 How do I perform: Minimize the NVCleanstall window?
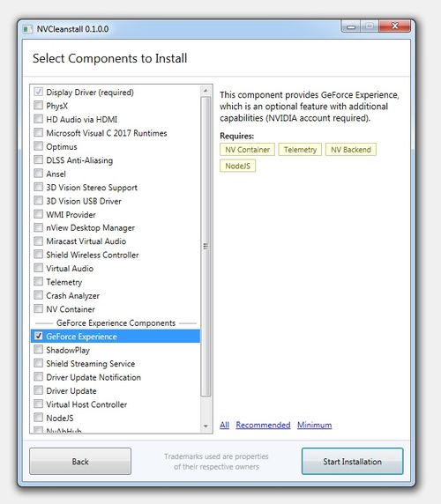[x=351, y=26]
